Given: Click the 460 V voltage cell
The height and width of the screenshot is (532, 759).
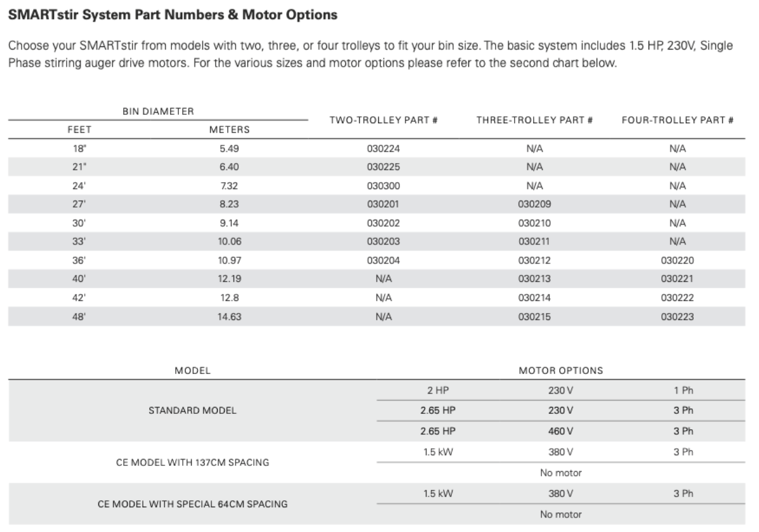Looking at the screenshot, I should click(x=561, y=431).
